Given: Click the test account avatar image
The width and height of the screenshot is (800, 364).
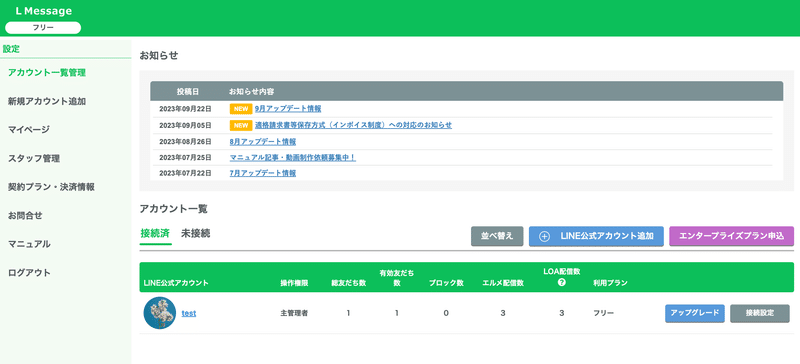Looking at the screenshot, I should coord(160,313).
